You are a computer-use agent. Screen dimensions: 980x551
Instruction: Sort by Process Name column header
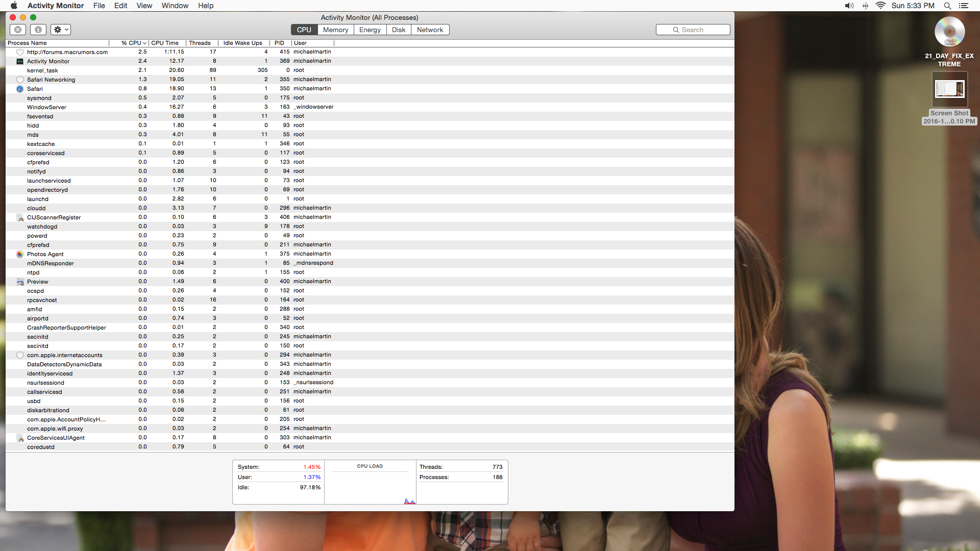coord(57,43)
